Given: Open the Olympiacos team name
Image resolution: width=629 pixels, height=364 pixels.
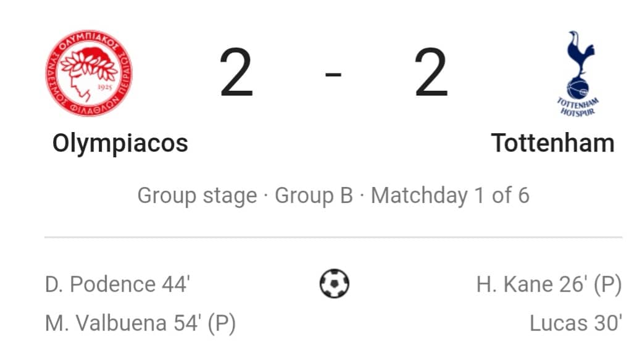Looking at the screenshot, I should pyautogui.click(x=120, y=144).
